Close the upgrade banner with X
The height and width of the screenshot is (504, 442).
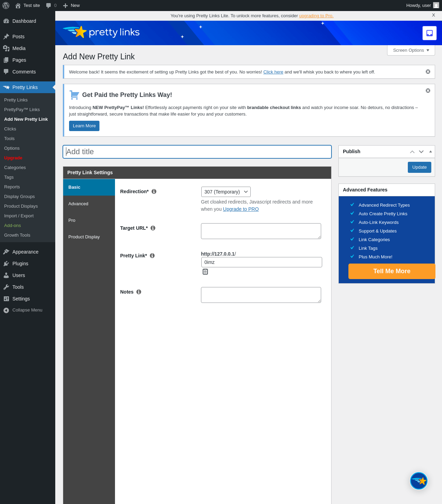(433, 15)
